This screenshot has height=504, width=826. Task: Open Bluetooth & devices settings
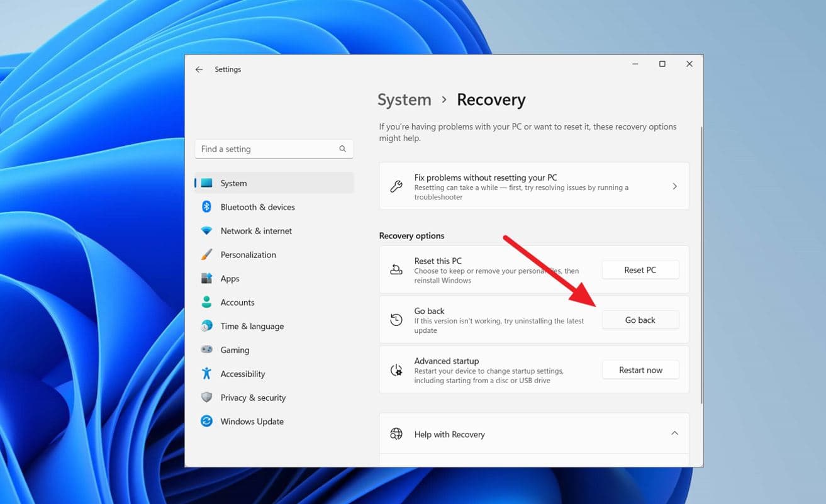click(x=274, y=207)
